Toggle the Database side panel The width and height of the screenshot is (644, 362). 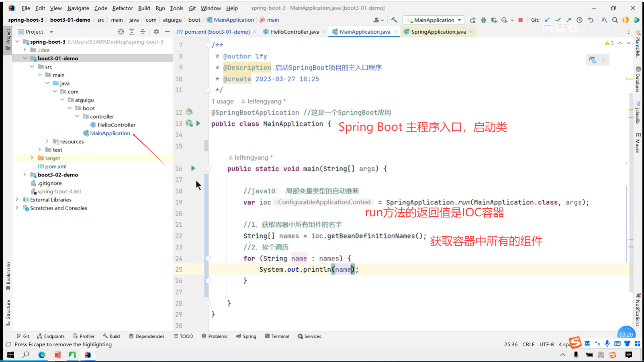pyautogui.click(x=638, y=79)
